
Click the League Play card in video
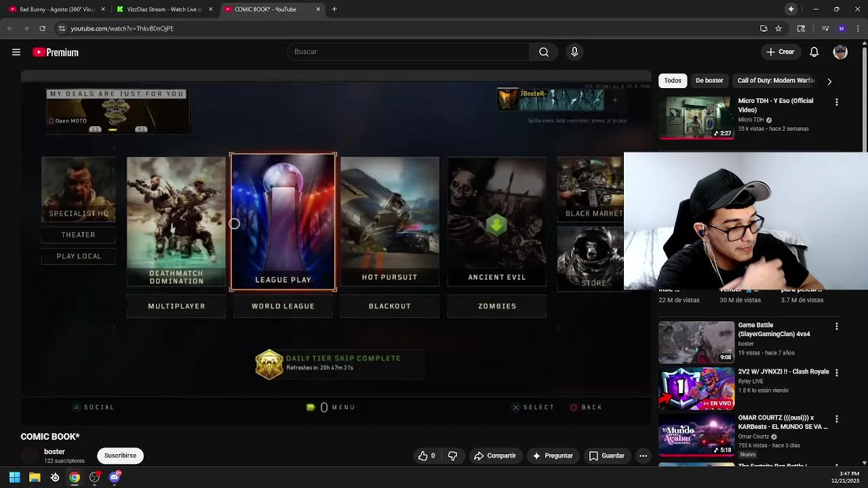point(283,222)
